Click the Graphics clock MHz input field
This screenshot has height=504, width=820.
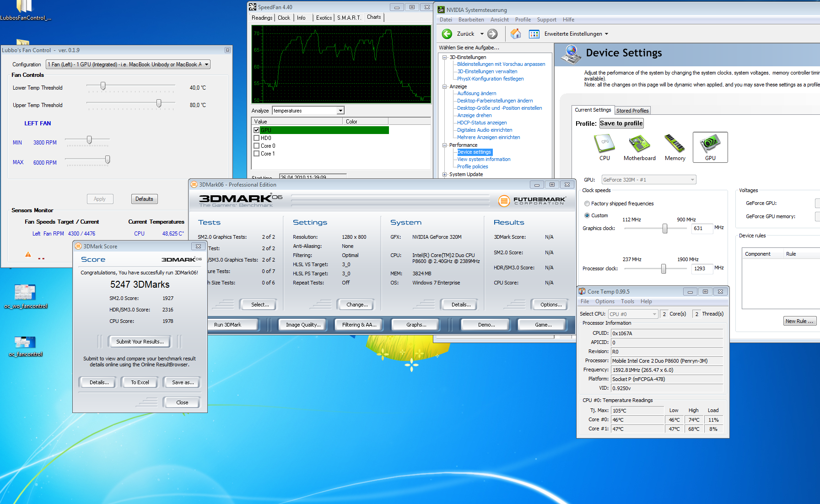(702, 228)
